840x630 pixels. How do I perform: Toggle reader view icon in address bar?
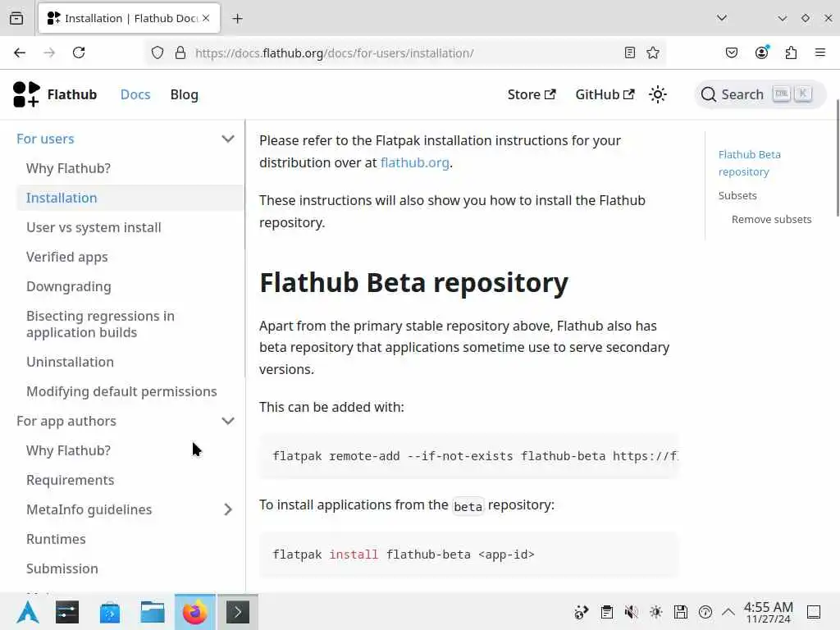[x=630, y=52]
